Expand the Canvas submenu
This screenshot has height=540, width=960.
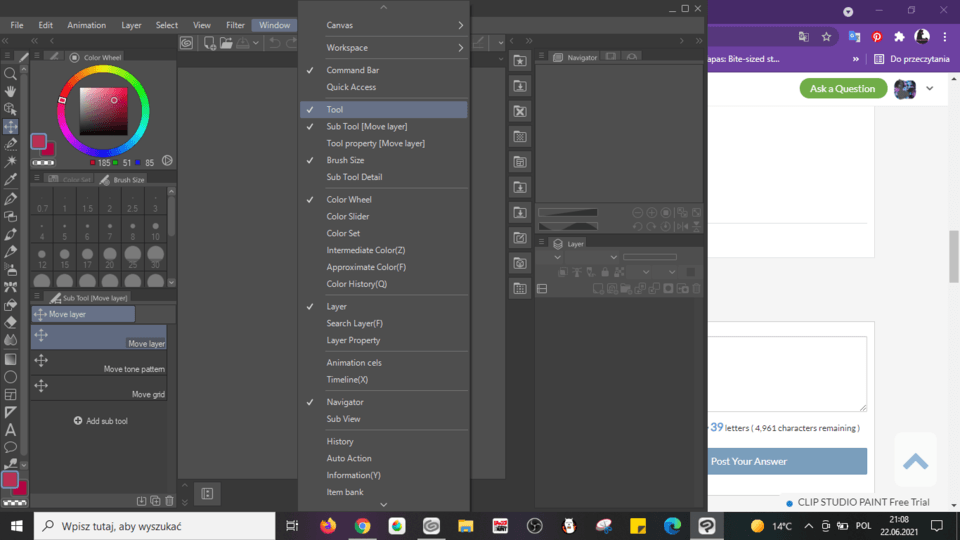click(384, 25)
